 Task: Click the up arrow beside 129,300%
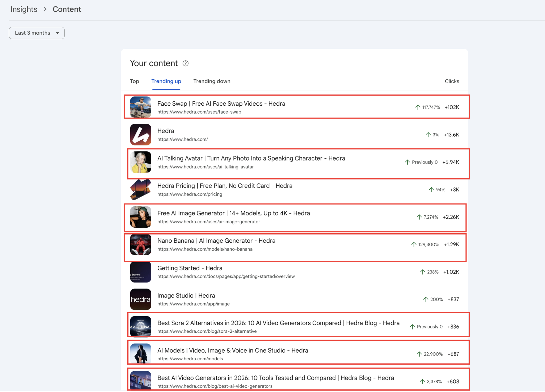(414, 244)
